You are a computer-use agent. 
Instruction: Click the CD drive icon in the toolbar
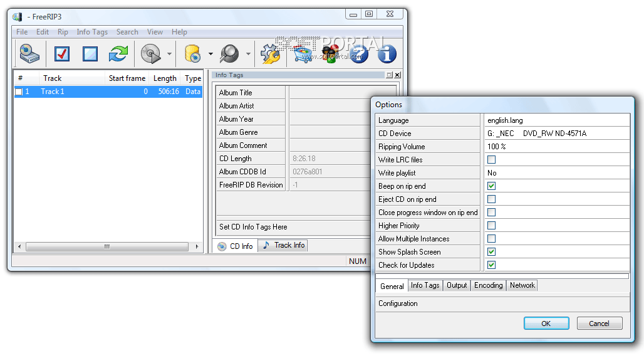click(x=29, y=54)
